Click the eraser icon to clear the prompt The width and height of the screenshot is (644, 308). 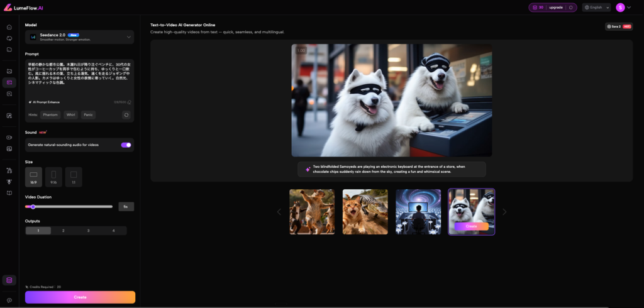tap(130, 102)
